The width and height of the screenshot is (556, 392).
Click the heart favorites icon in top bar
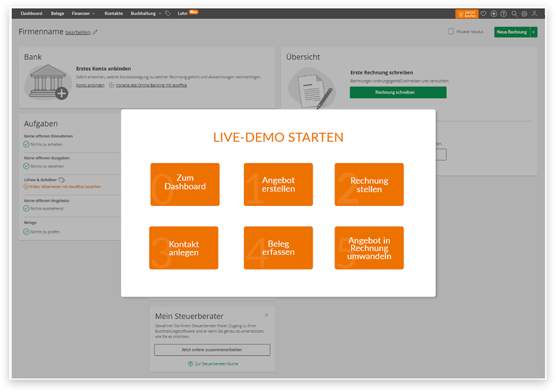[x=483, y=13]
